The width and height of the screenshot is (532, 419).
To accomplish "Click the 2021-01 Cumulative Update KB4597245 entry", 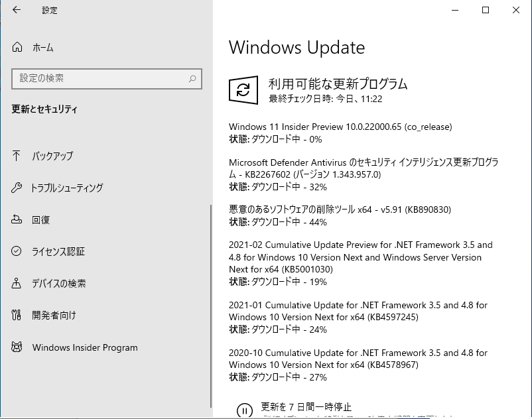I will pyautogui.click(x=358, y=311).
